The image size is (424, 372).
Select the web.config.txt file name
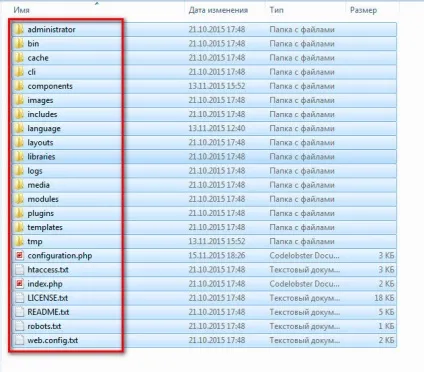(x=53, y=340)
